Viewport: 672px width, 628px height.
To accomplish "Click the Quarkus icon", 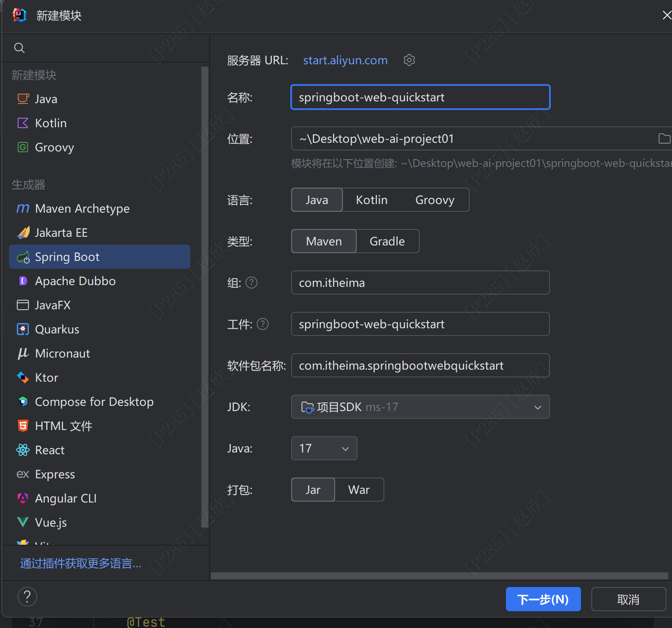I will tap(23, 329).
